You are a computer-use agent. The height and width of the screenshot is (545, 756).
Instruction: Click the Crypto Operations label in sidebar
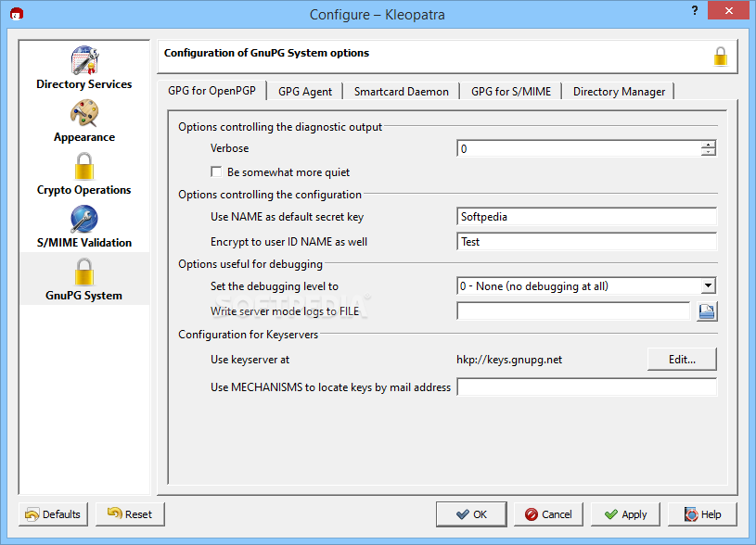[83, 190]
